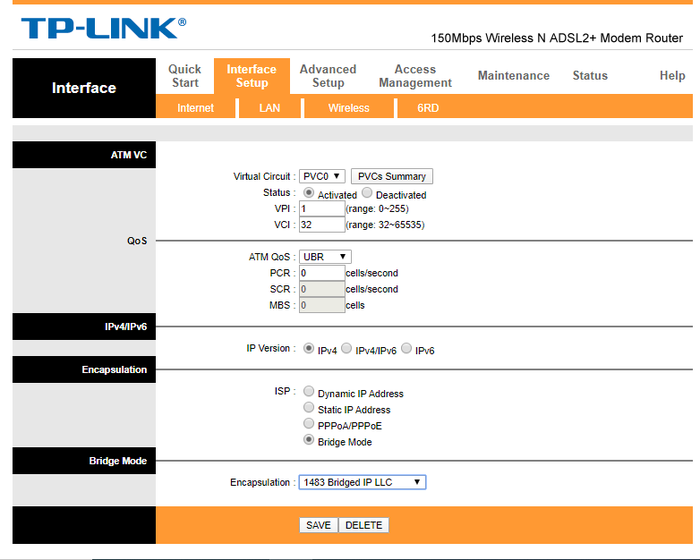Click the PCR cells/second field
The width and height of the screenshot is (700, 560).
(x=321, y=273)
